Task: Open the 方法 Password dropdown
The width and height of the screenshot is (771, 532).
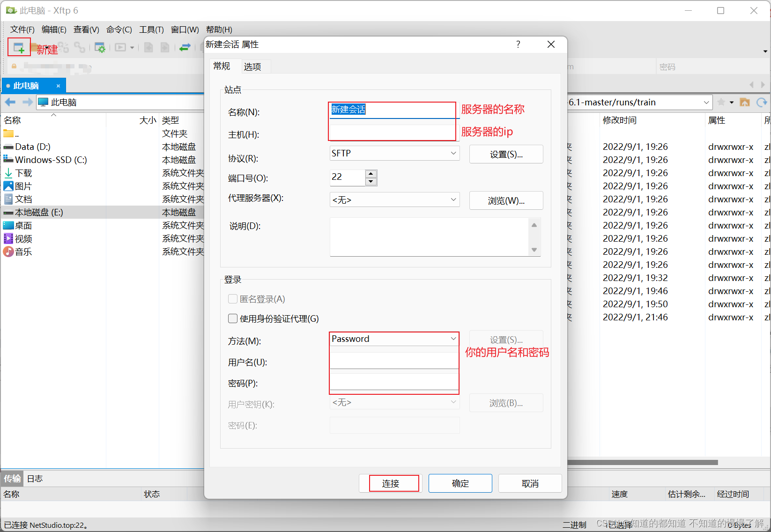Action: 394,339
